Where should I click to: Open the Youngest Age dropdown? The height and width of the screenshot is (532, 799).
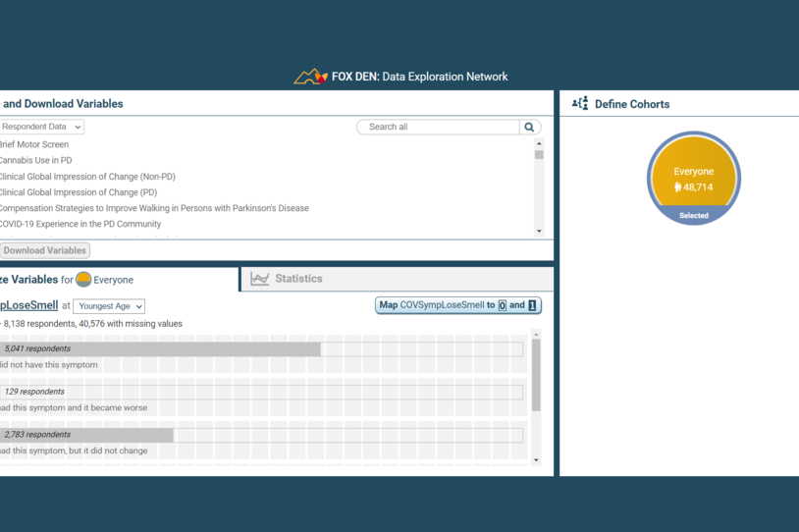109,306
